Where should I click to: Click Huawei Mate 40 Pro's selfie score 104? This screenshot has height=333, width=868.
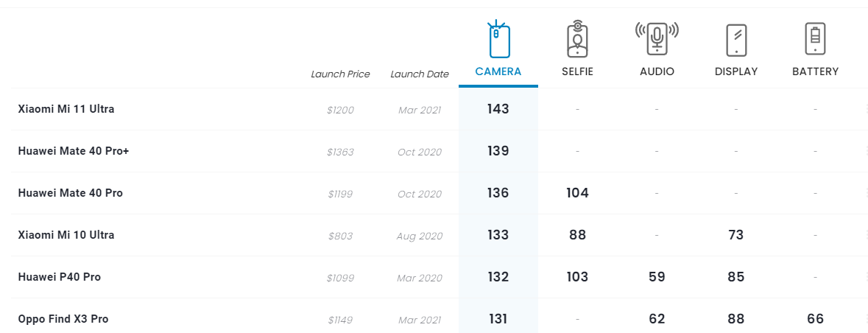[577, 193]
